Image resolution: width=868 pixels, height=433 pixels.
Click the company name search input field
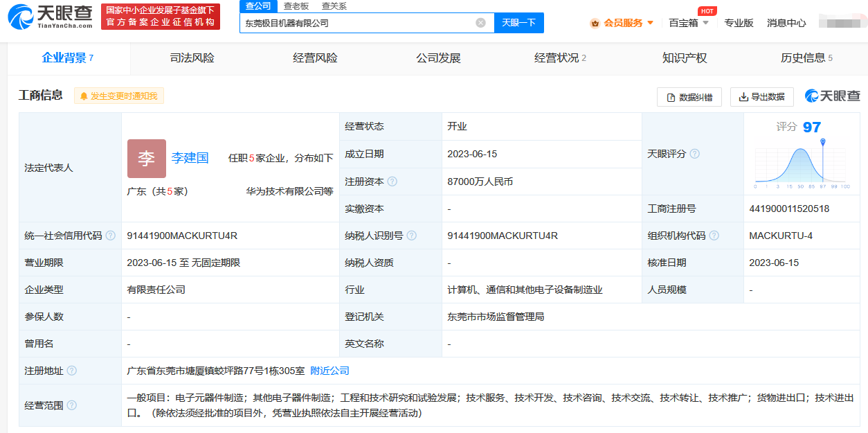pyautogui.click(x=356, y=23)
